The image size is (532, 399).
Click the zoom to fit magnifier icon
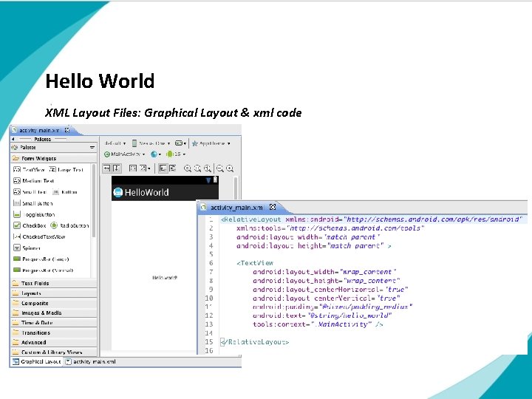click(x=197, y=168)
